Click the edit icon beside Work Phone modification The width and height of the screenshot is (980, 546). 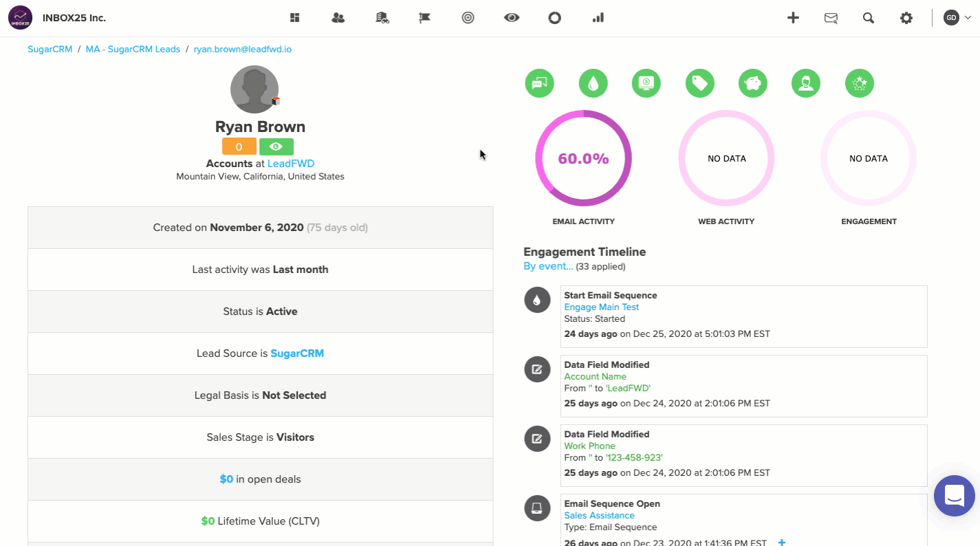(x=537, y=439)
